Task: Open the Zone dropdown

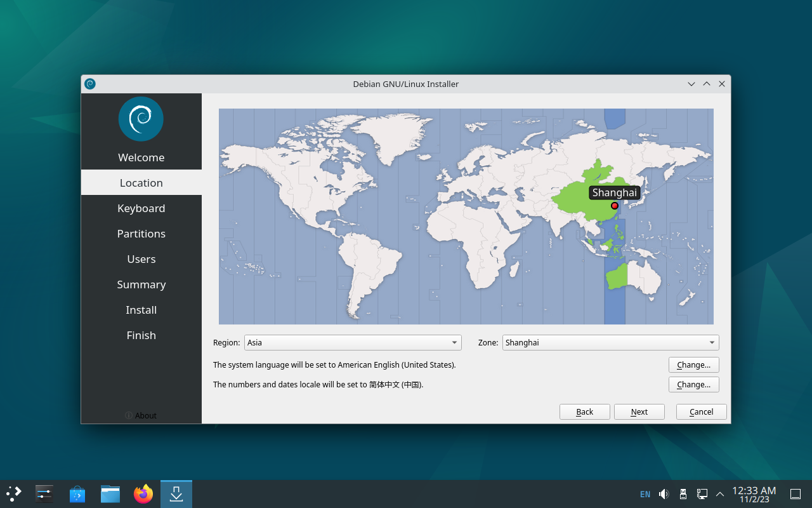Action: click(x=610, y=343)
